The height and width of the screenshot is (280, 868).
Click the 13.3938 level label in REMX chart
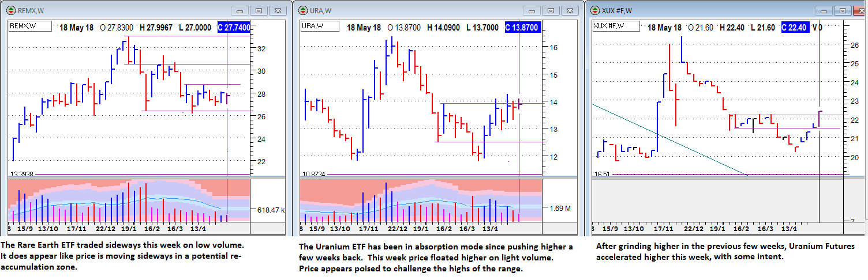coord(23,173)
